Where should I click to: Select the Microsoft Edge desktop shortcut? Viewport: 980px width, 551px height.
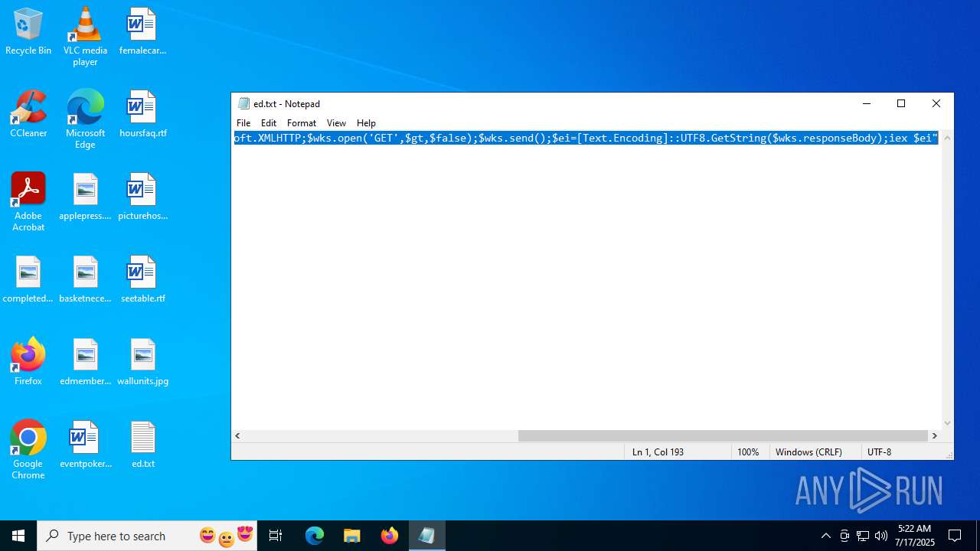click(85, 119)
